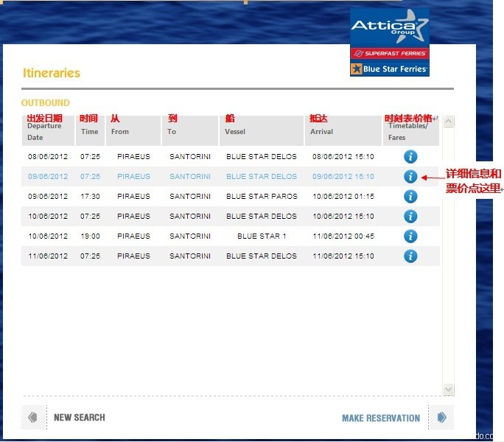504x442 pixels.
Task: Click arrival 10/06/2012 01:15
Action: (343, 197)
